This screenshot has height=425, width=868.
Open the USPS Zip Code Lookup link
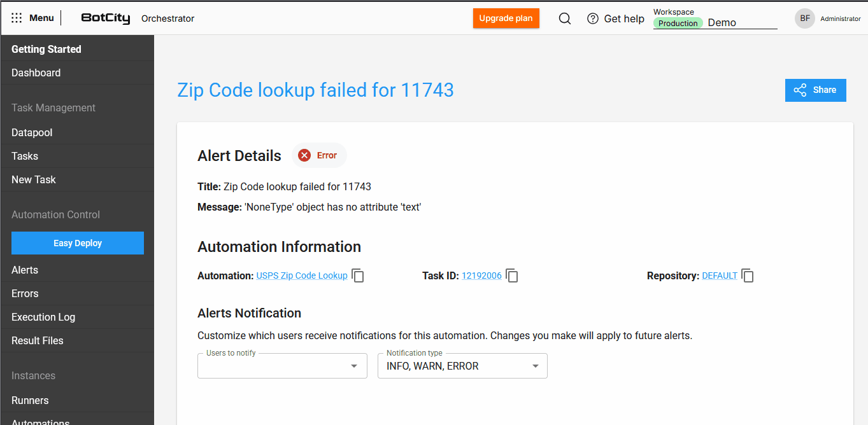point(302,275)
